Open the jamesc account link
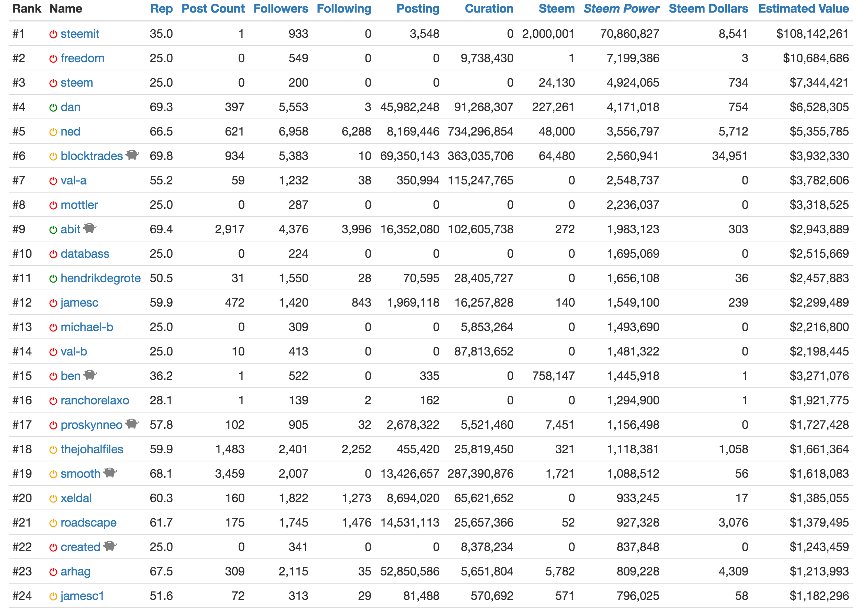The width and height of the screenshot is (868, 611). point(79,303)
